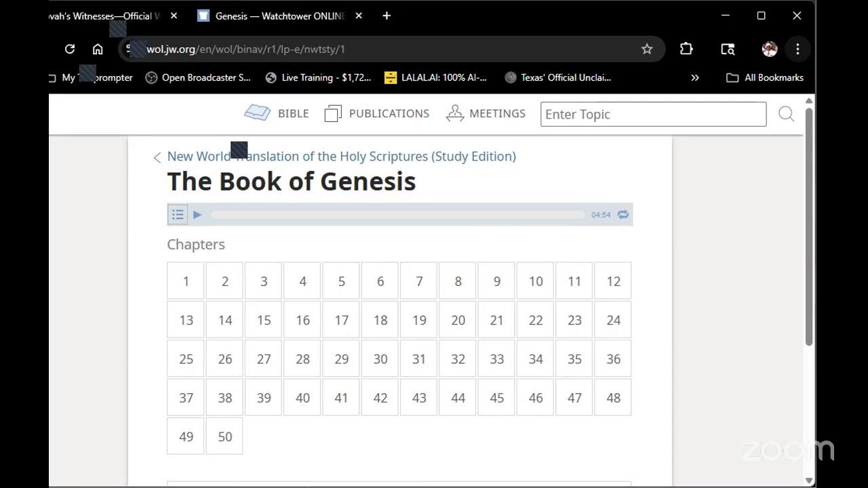Viewport: 868px width, 488px height.
Task: Close the Jehovah's Witnesses Official tab
Action: (x=174, y=16)
